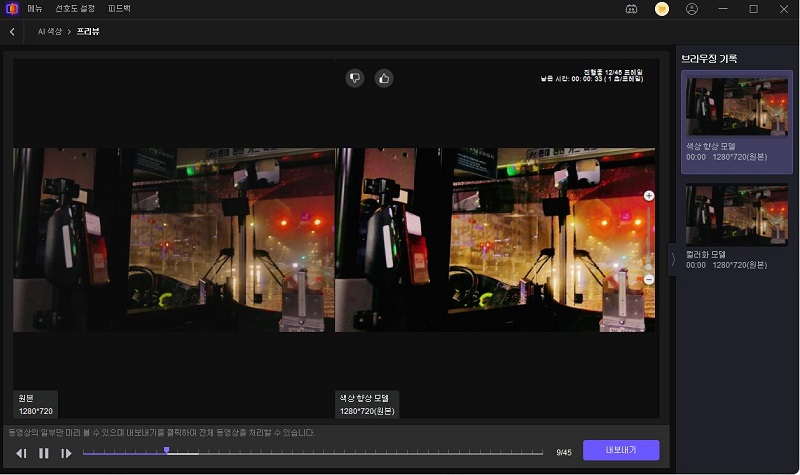Image resolution: width=800 pixels, height=475 pixels.
Task: Click the thumbs down feedback icon
Action: (x=355, y=78)
